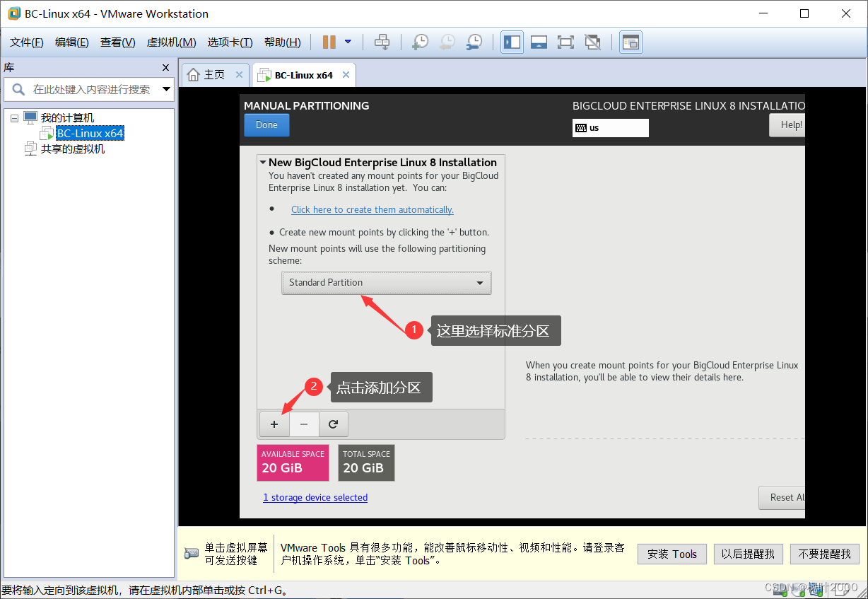Viewport: 868px width, 599px height.
Task: Take a snapshot using the snapshot icon
Action: coord(420,42)
